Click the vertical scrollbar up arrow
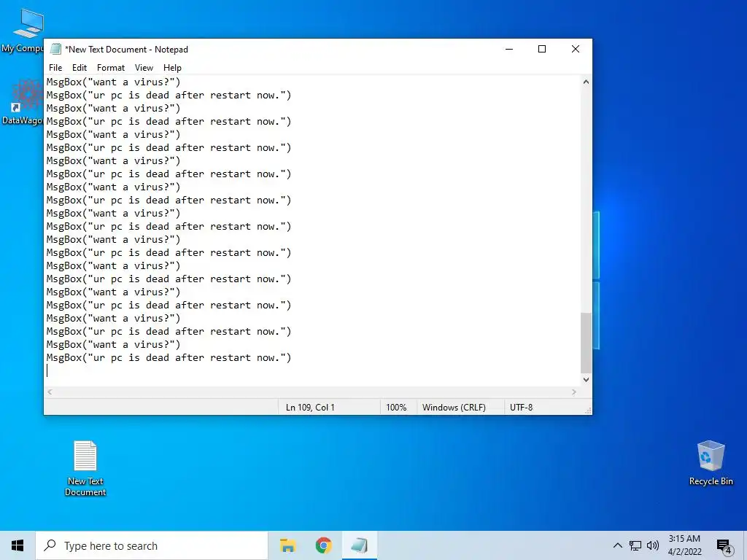This screenshot has width=747, height=560. pyautogui.click(x=586, y=82)
